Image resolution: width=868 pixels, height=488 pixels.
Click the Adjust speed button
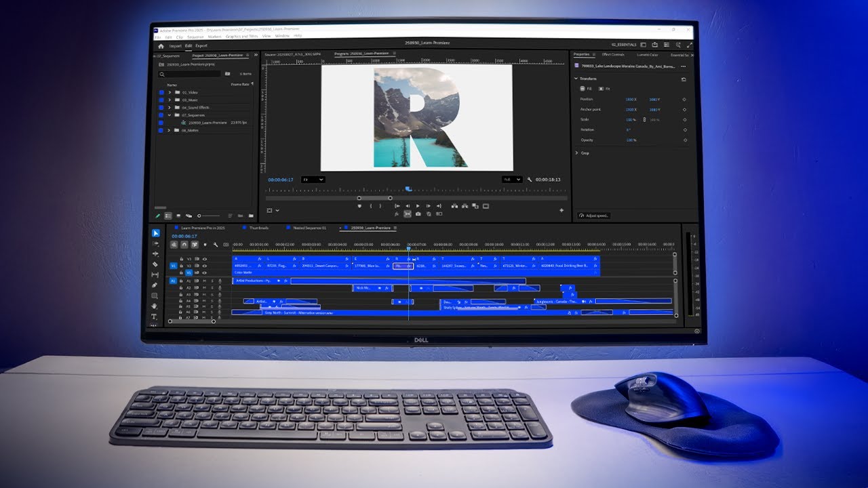point(594,216)
